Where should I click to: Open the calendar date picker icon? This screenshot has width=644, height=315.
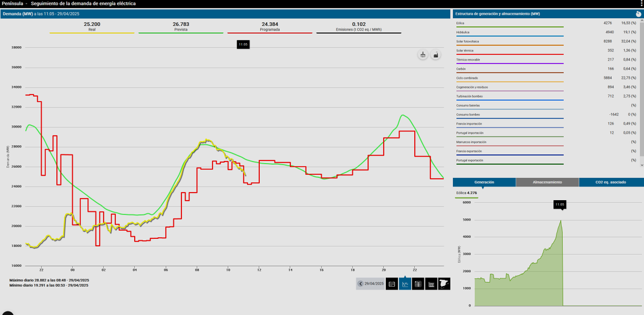pos(392,284)
